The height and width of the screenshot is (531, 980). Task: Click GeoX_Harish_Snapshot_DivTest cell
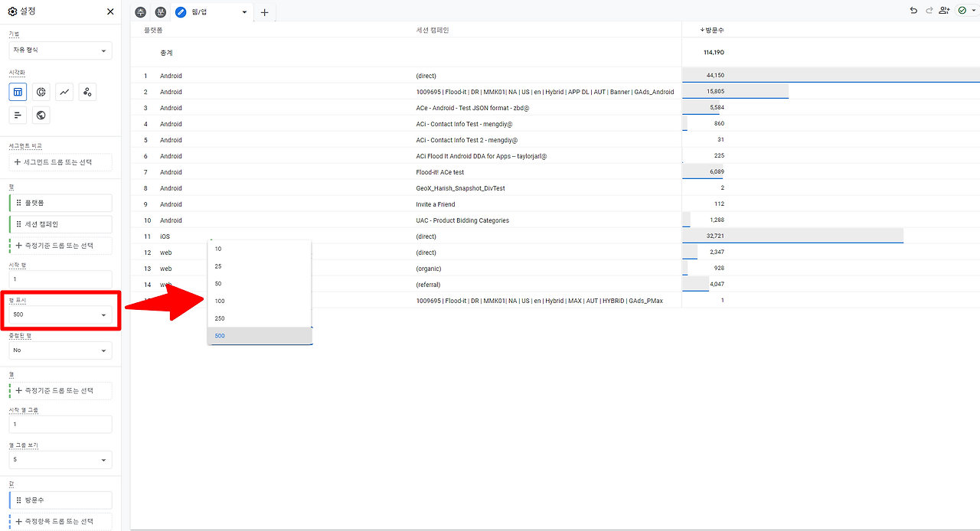pyautogui.click(x=460, y=188)
